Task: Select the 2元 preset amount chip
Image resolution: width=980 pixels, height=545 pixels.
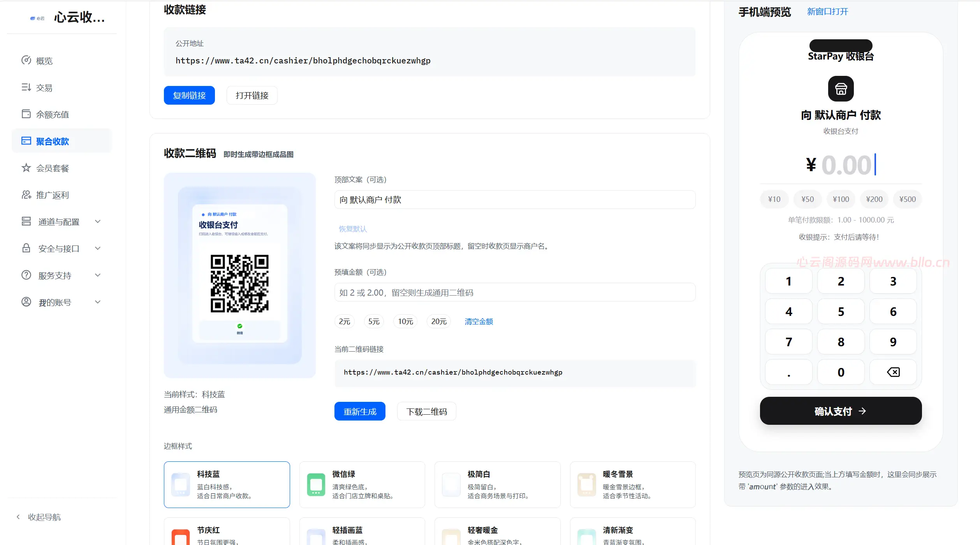Action: pyautogui.click(x=344, y=321)
